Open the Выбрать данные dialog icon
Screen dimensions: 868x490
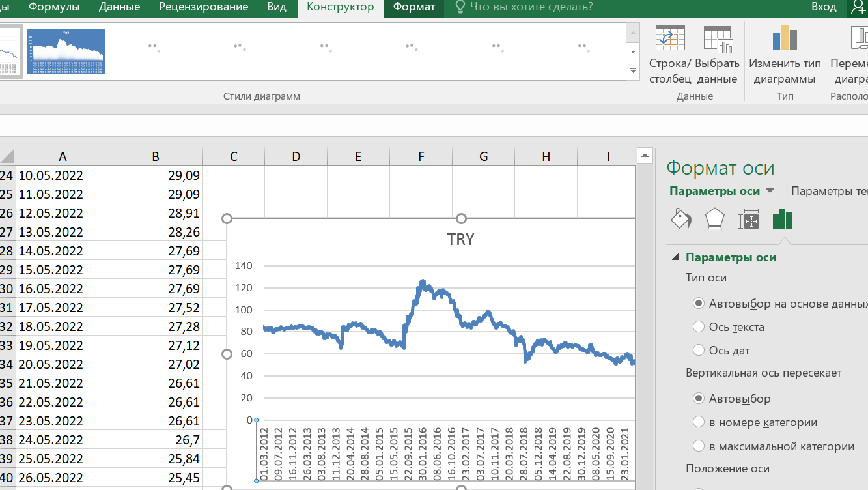coord(718,38)
